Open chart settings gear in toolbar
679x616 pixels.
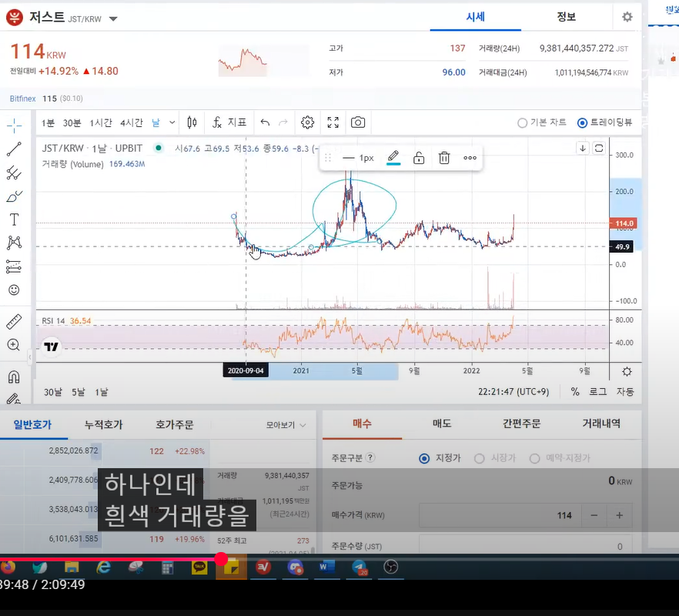coord(307,122)
